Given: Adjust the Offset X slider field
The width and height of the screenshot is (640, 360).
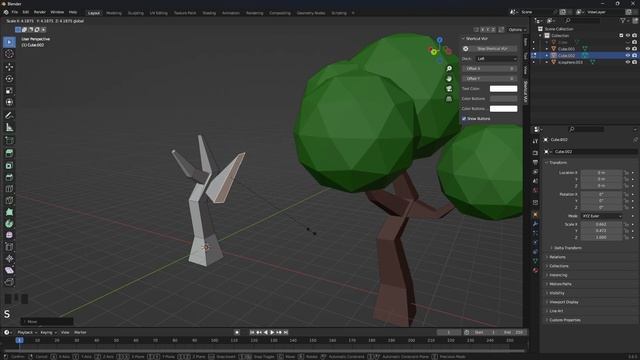Looking at the screenshot, I should click(489, 69).
